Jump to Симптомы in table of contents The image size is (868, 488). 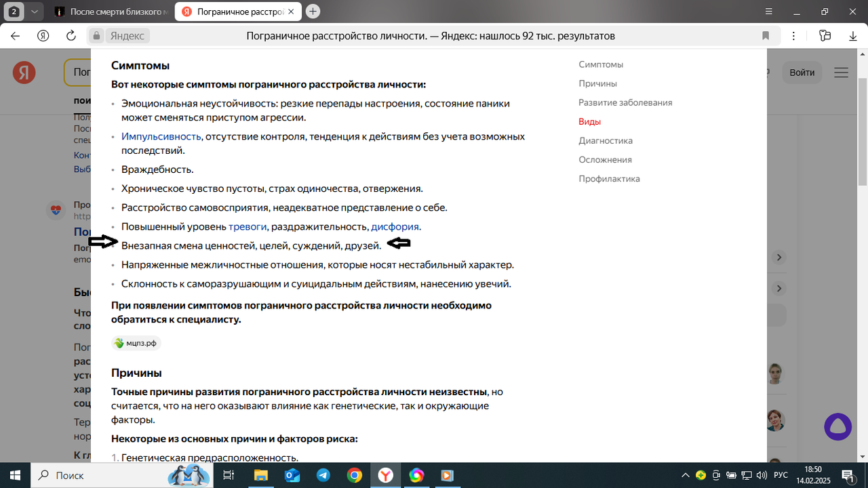click(x=601, y=64)
